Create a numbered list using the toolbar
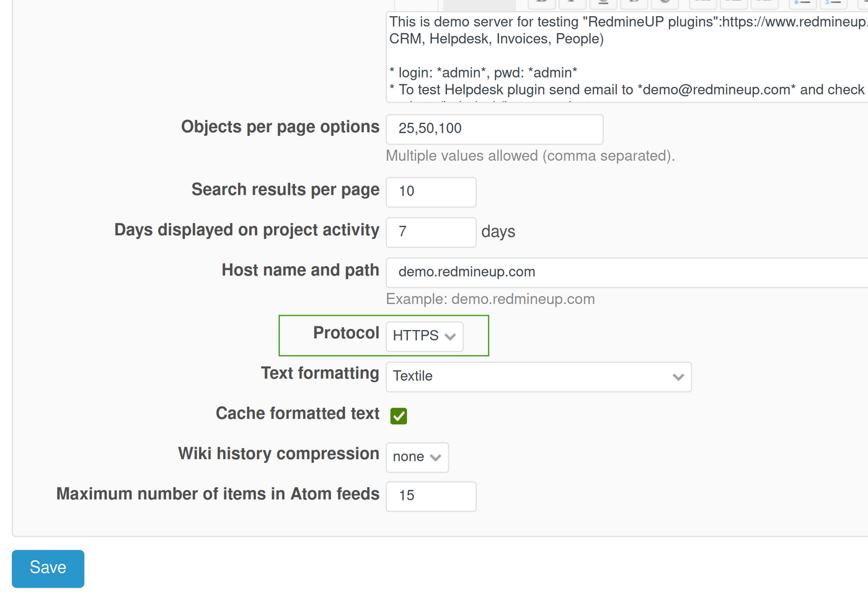Viewport: 868px width, 595px height. 833,4
